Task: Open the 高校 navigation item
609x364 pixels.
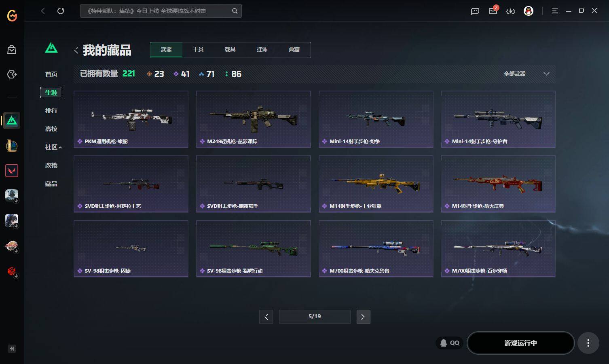Action: coord(51,129)
